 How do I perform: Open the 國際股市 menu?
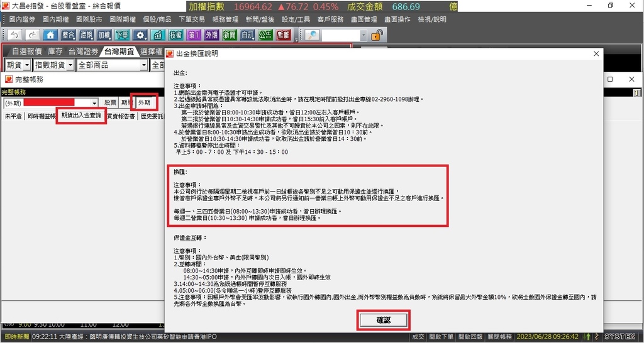89,19
